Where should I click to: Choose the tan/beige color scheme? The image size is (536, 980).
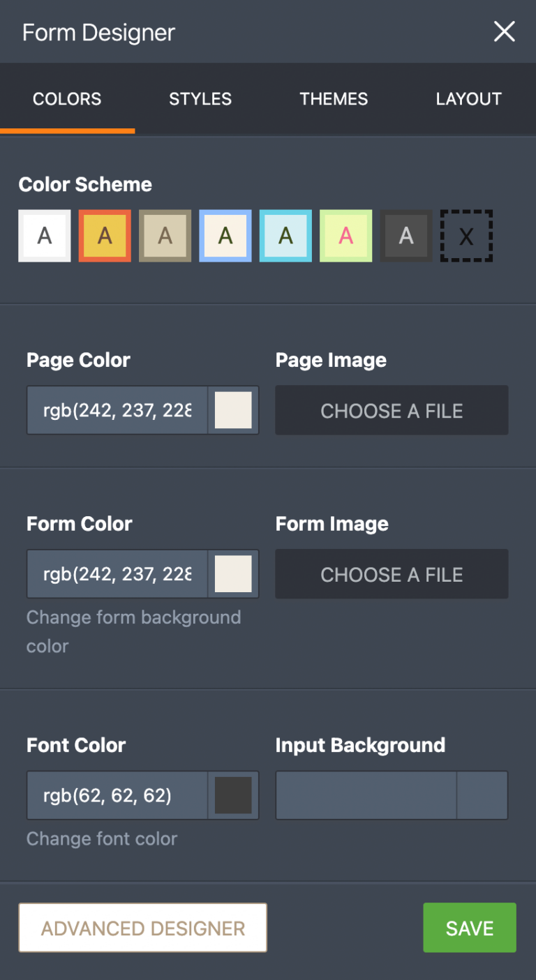165,236
